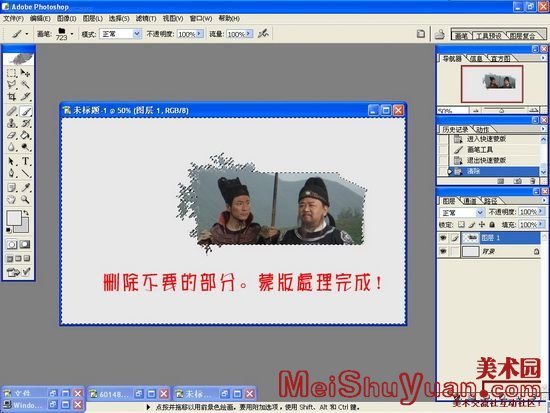The width and height of the screenshot is (550, 413).
Task: Select the Lasso tool
Action: 12,84
